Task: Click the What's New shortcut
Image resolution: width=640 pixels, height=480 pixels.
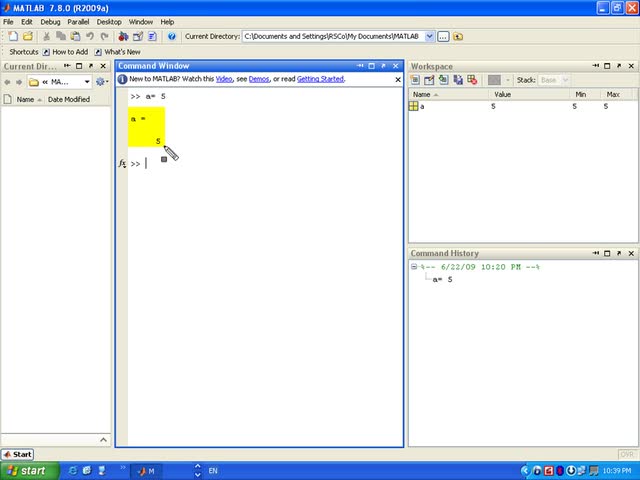Action: tap(118, 52)
